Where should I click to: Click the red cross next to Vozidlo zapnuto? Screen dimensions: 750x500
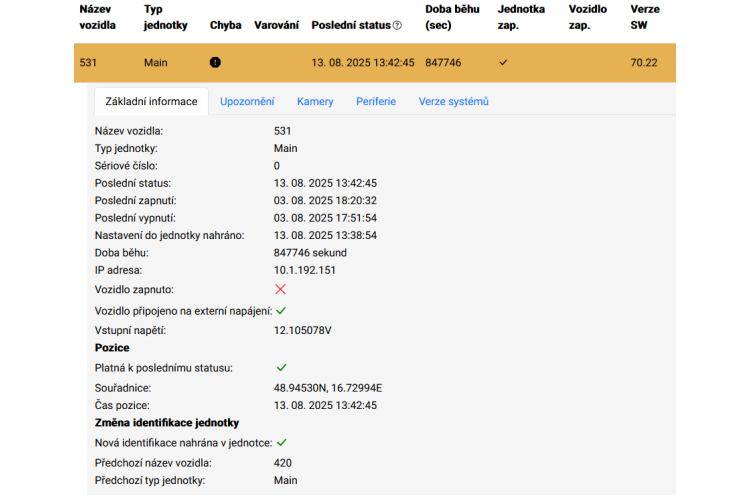[x=280, y=289]
